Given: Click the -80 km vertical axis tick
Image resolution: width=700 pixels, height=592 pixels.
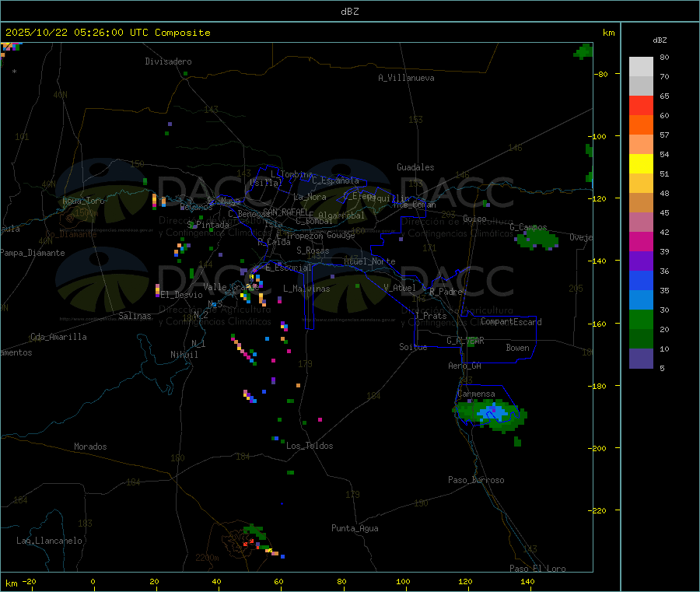Looking at the screenshot, I should coord(600,74).
